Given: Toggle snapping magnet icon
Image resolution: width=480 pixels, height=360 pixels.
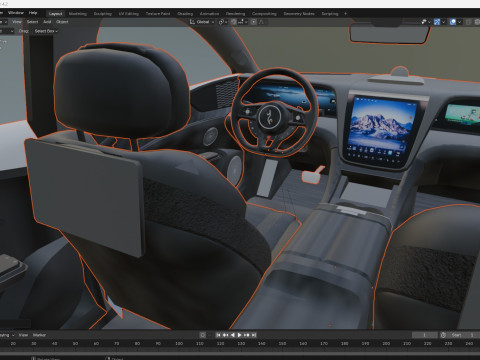Looking at the screenshot, I should [x=234, y=22].
